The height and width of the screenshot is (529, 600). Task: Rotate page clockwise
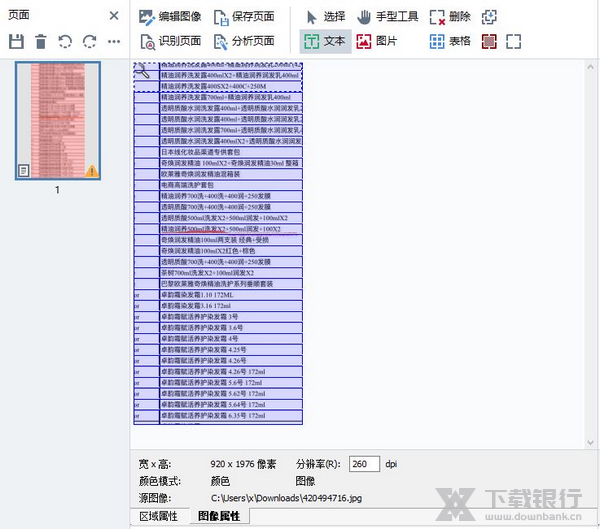(90, 41)
